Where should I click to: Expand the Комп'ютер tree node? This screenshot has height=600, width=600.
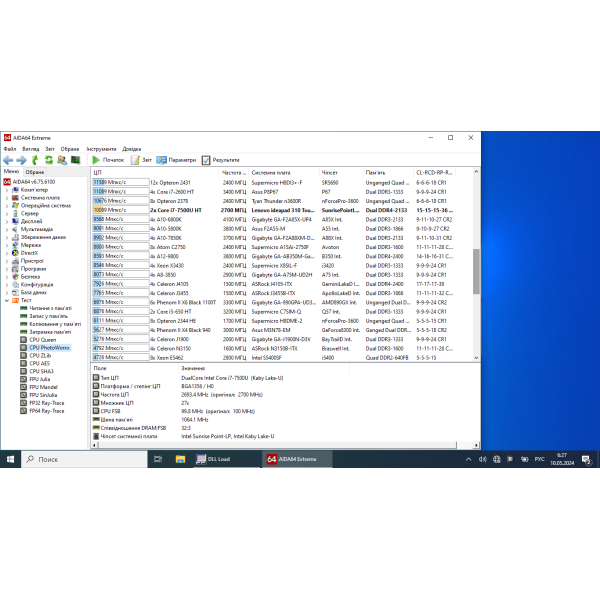pyautogui.click(x=7, y=190)
